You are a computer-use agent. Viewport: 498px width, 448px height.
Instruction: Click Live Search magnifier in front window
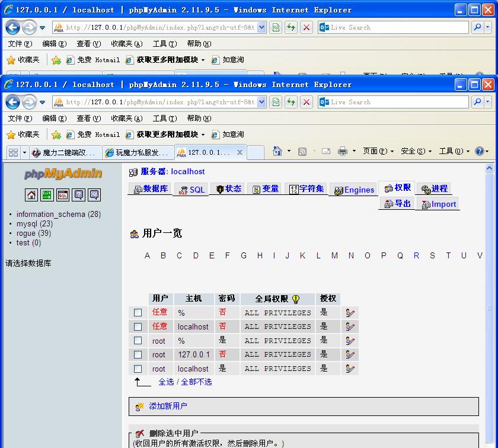477,102
